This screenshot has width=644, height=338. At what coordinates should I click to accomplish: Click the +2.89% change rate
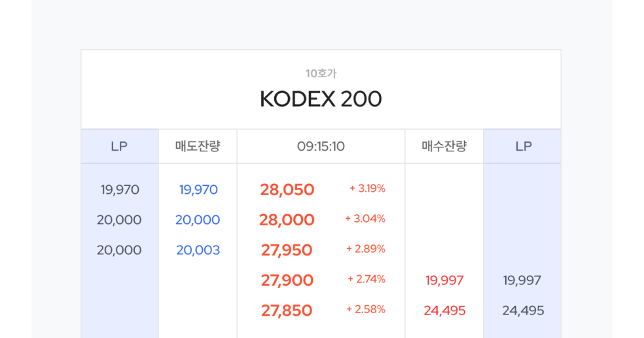[x=365, y=249]
